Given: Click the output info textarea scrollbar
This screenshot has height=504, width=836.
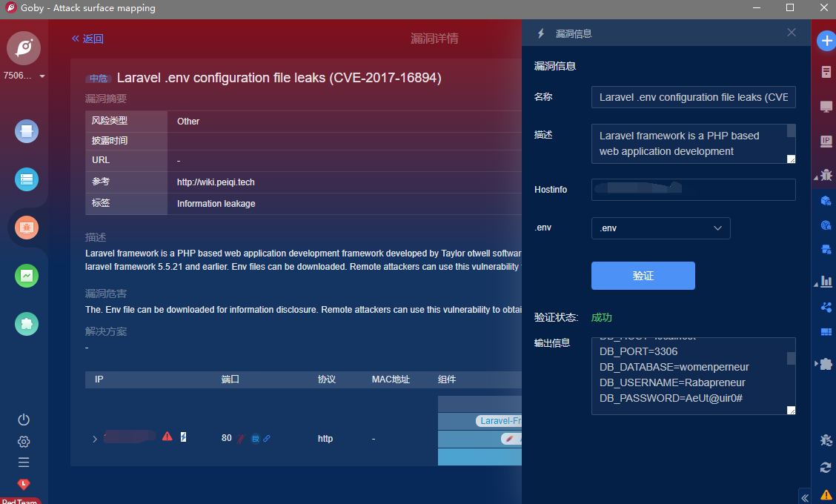Looking at the screenshot, I should [x=791, y=359].
